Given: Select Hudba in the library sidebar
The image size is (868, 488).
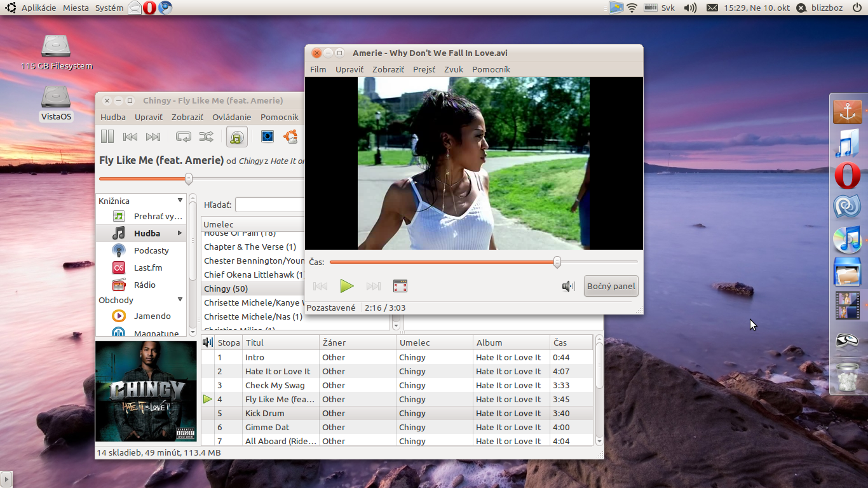Looking at the screenshot, I should coord(141,233).
